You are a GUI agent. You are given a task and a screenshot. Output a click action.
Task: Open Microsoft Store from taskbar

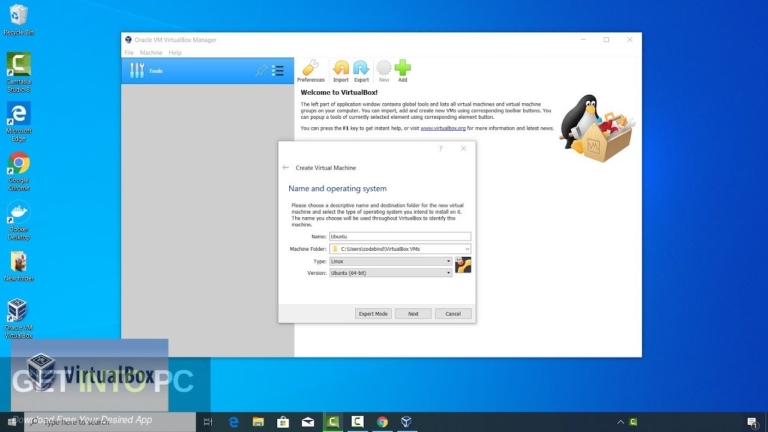click(283, 422)
